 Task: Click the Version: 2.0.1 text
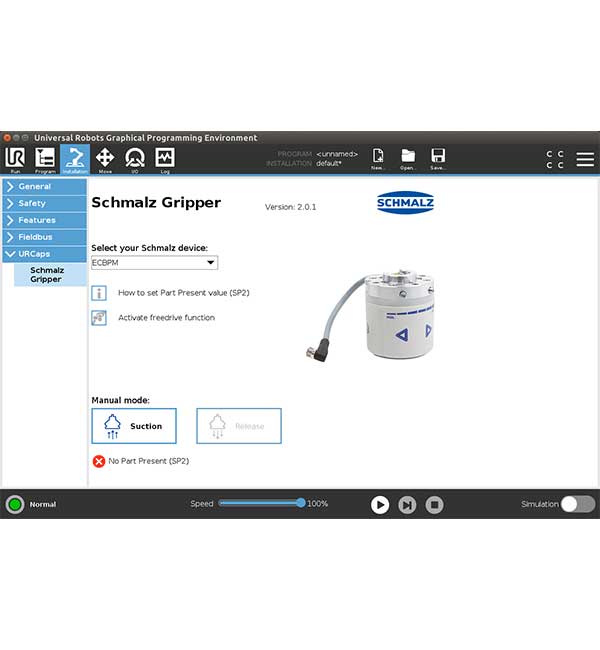click(290, 207)
